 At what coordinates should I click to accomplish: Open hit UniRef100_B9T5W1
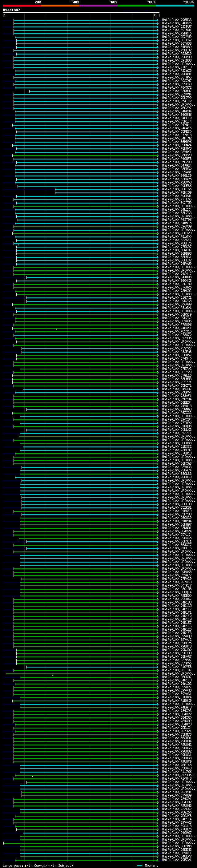[x=177, y=30]
